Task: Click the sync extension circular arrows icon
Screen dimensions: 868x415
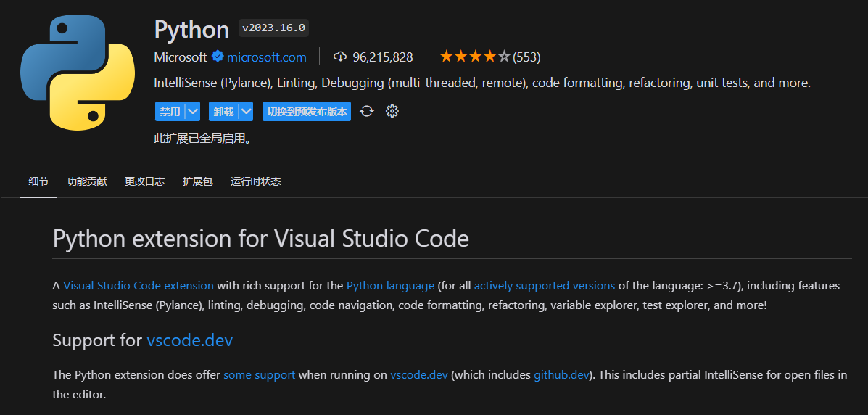Action: [x=366, y=112]
